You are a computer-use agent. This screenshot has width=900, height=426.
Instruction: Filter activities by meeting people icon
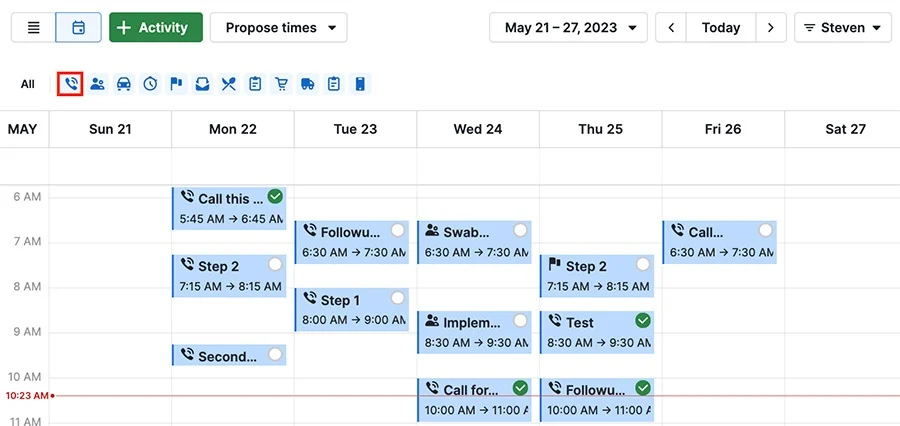[98, 84]
